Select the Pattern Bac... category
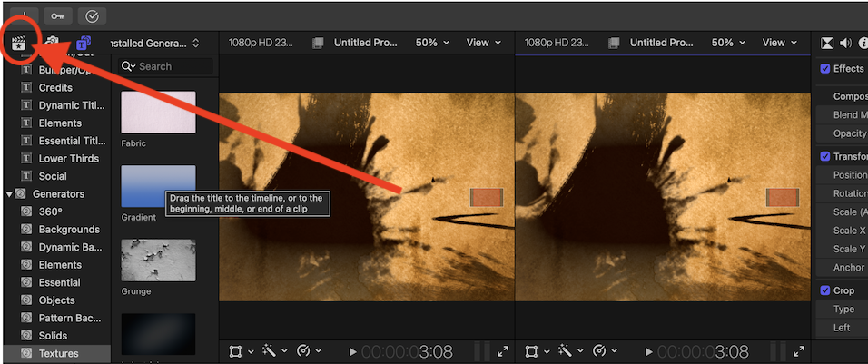This screenshot has width=868, height=364. click(57, 318)
